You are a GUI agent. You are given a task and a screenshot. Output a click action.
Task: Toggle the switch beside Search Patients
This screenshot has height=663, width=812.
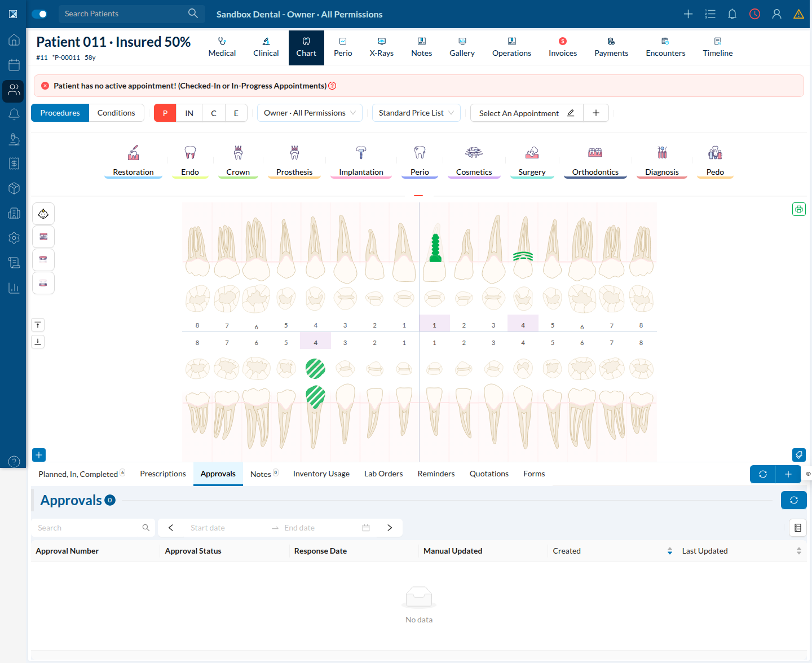click(x=39, y=14)
